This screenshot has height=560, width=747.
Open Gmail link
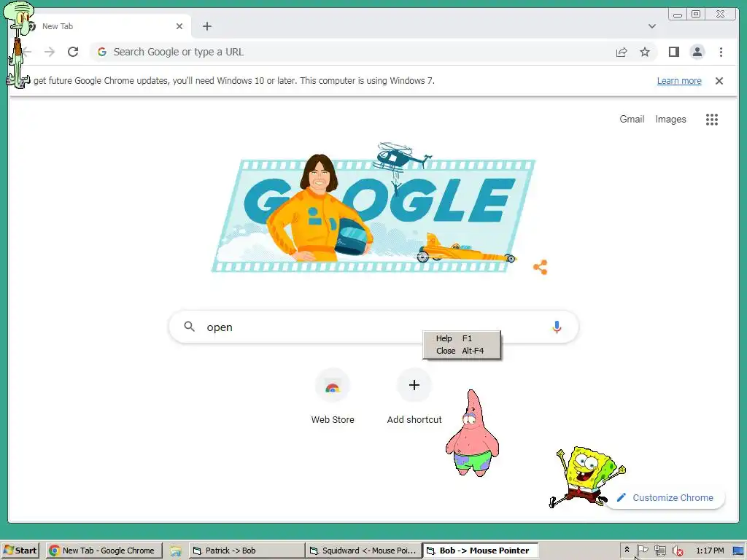click(x=632, y=119)
